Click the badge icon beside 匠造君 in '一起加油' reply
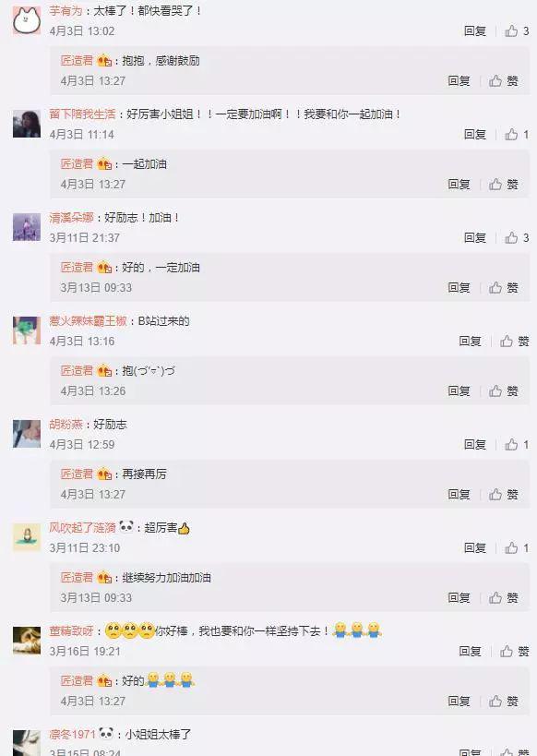 pyautogui.click(x=104, y=164)
